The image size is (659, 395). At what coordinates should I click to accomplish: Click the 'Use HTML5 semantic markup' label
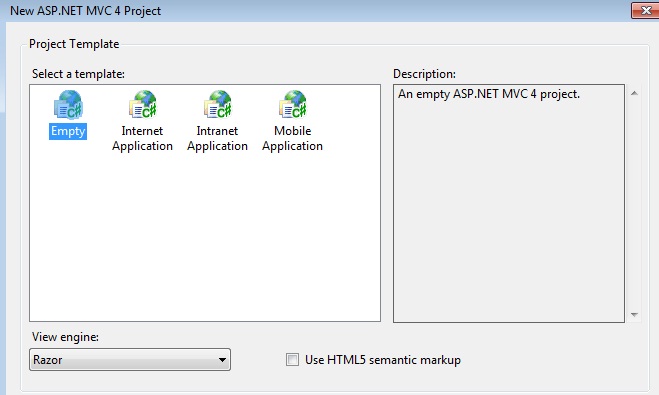pyautogui.click(x=383, y=360)
